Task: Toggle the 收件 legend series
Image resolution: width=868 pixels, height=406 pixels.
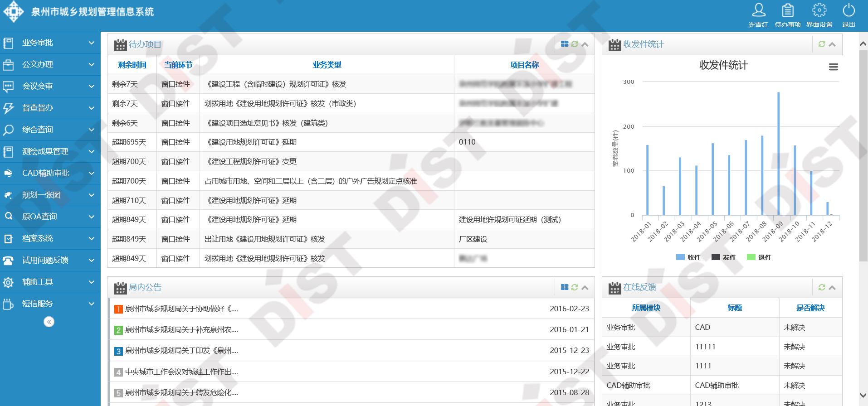Action: pos(688,257)
